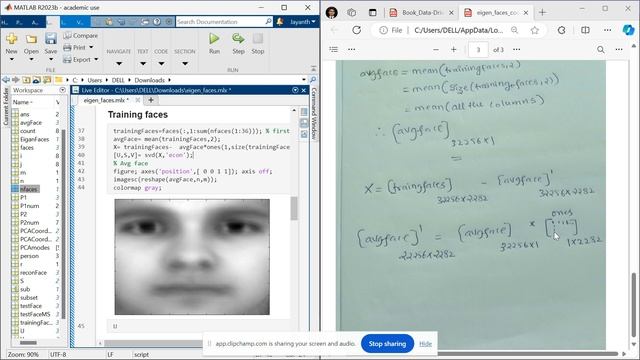Click Compare in the MATLAB toolstrip
This screenshot has height=360, width=640.
pyautogui.click(x=80, y=36)
